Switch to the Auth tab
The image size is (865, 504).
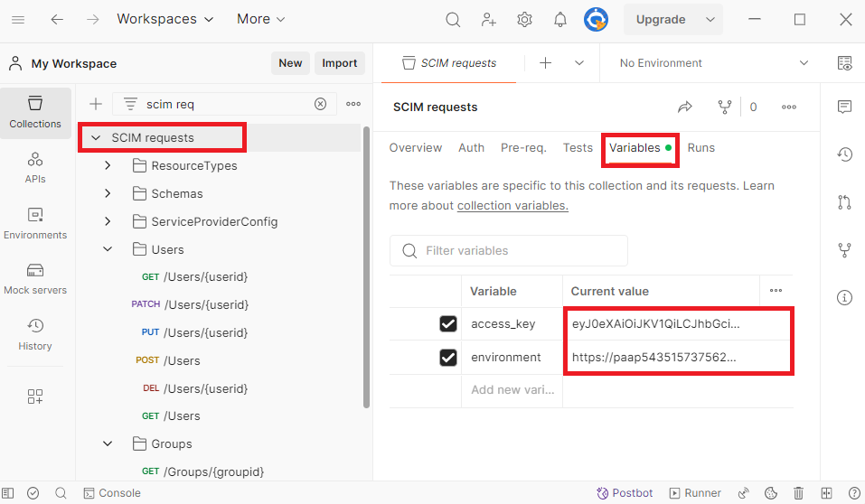pyautogui.click(x=471, y=148)
